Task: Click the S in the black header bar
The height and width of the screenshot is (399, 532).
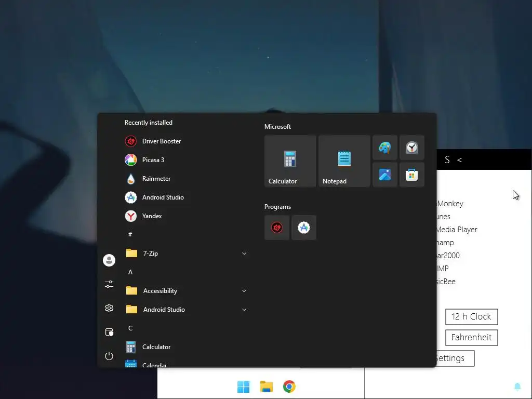Action: tap(447, 160)
